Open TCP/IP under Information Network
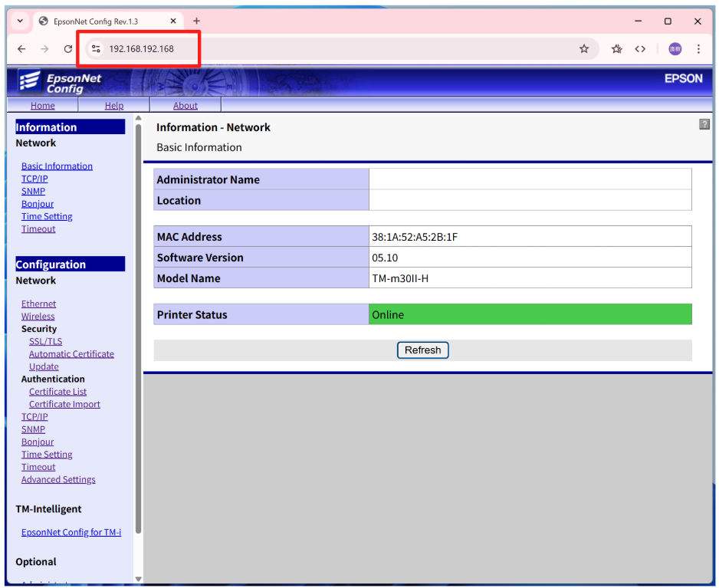719x588 pixels. (x=34, y=179)
